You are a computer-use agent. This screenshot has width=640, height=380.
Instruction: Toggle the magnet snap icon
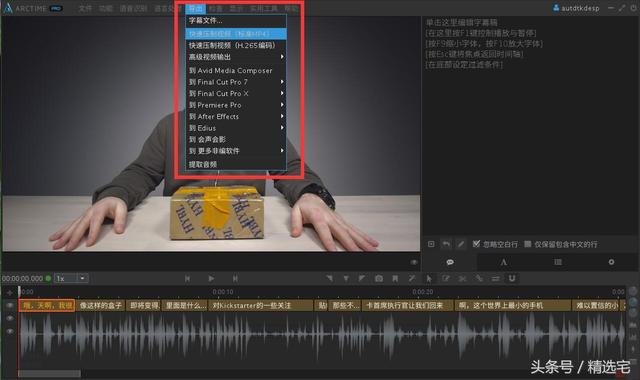[512, 278]
